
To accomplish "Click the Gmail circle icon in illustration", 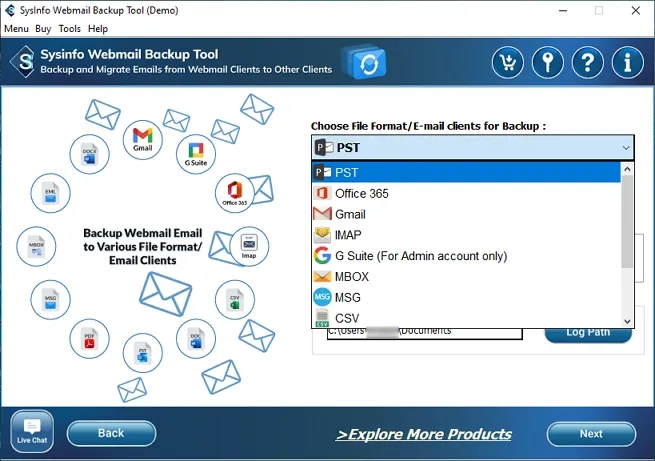I will 142,140.
